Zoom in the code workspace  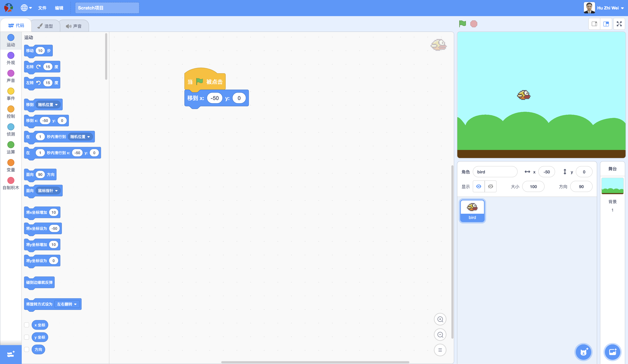(440, 319)
